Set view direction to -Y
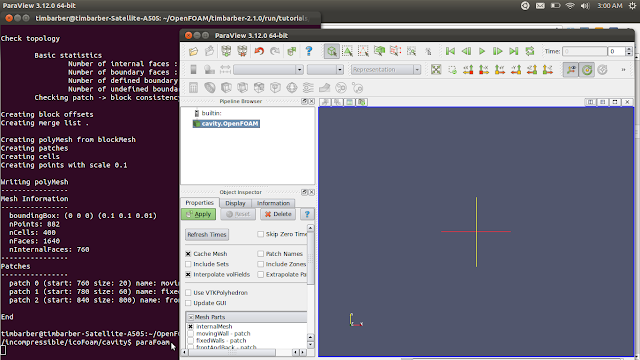The width and height of the screenshot is (640, 360). pos(516,69)
